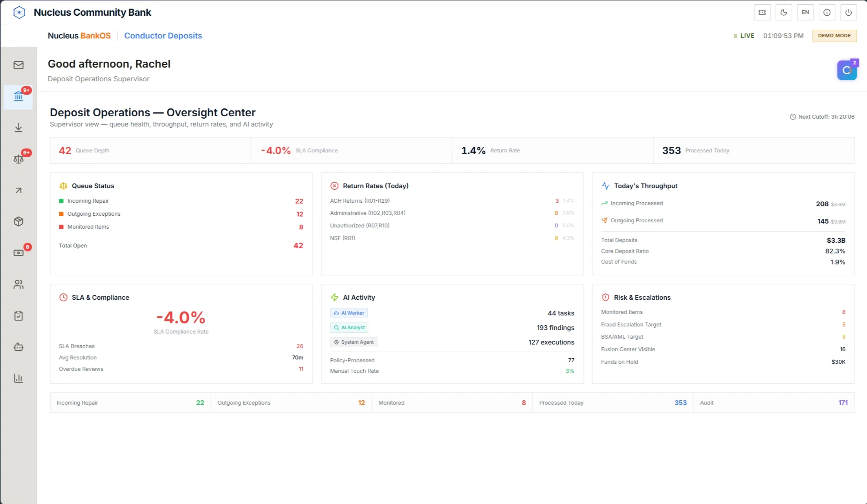Click Fraud Escalation Target row

723,324
